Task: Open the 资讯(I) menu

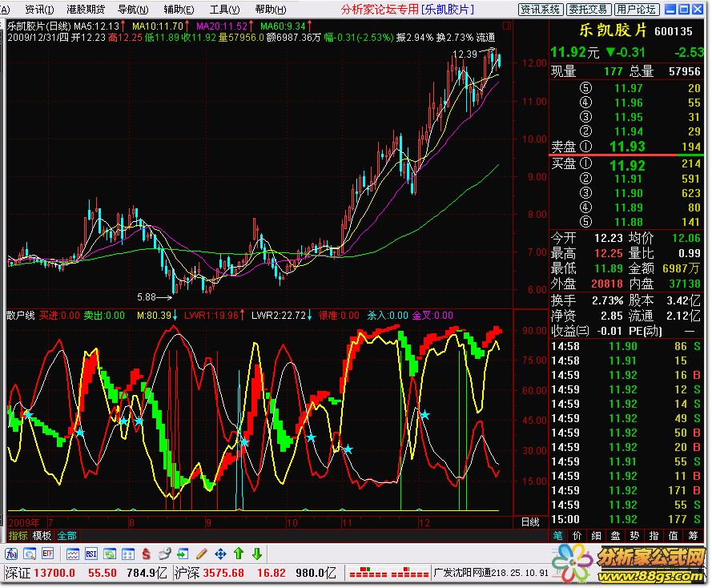Action: tap(39, 9)
